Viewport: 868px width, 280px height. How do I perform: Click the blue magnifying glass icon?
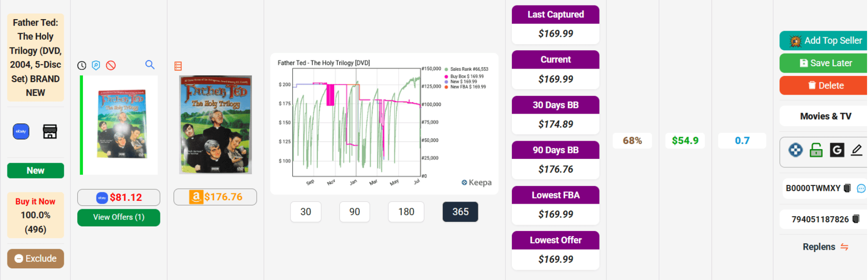[150, 65]
